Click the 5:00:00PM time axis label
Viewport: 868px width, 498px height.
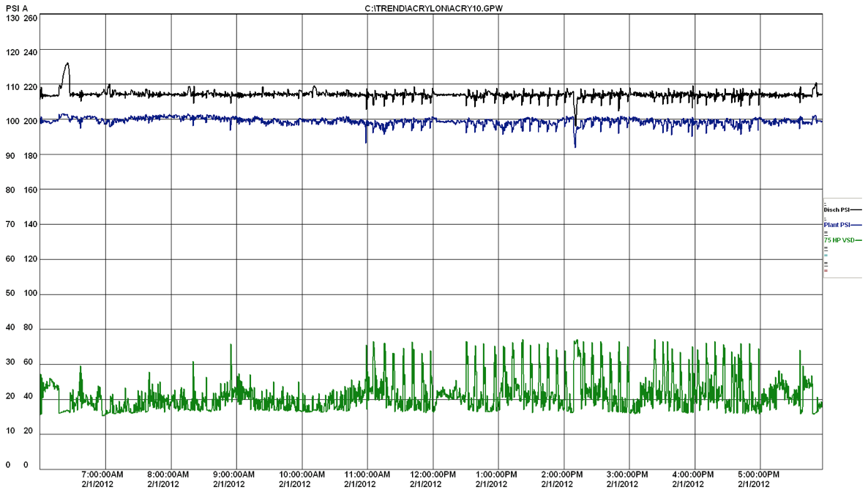tap(758, 475)
